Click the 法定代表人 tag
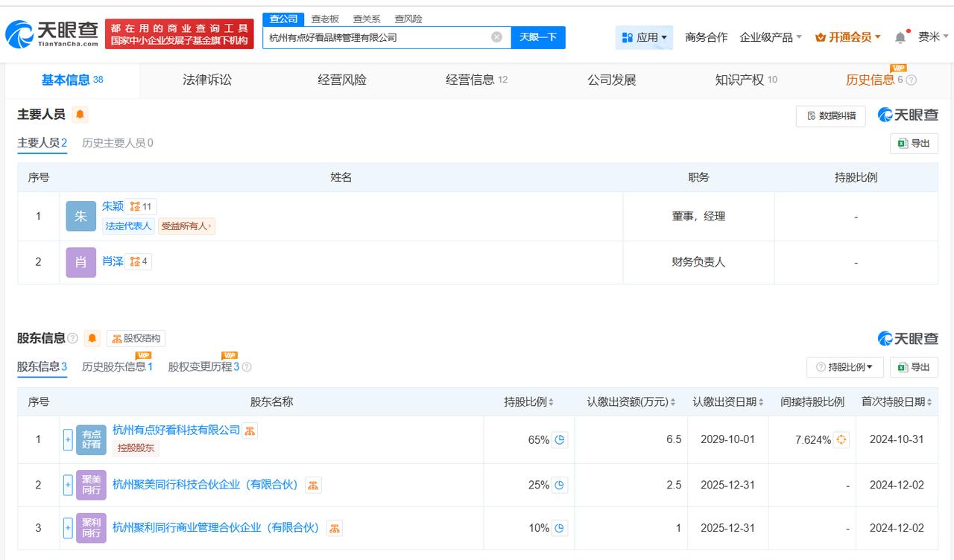954x560 pixels. [x=128, y=226]
